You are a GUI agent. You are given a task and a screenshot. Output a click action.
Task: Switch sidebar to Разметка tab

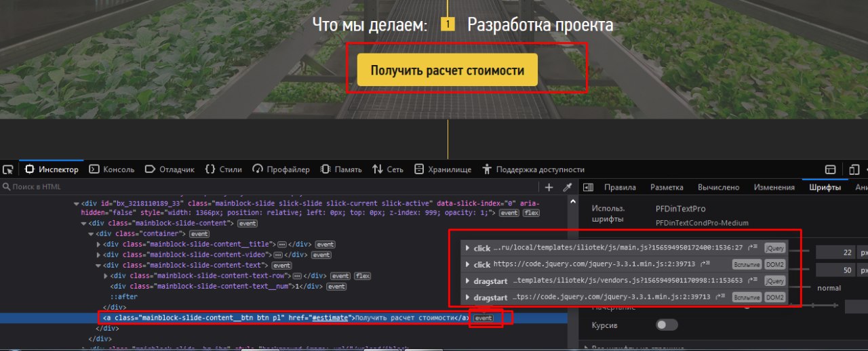click(x=667, y=188)
